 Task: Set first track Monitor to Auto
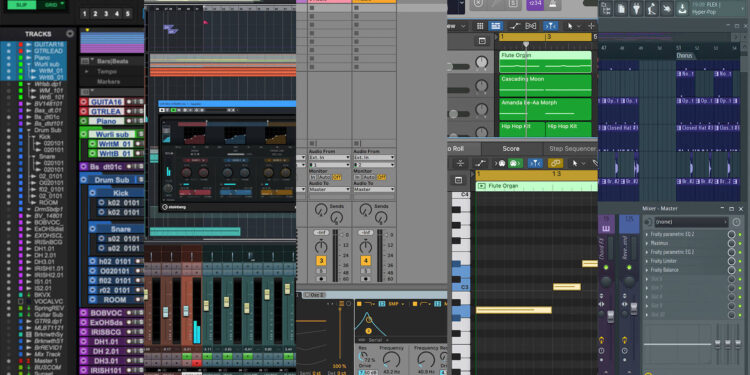(324, 177)
